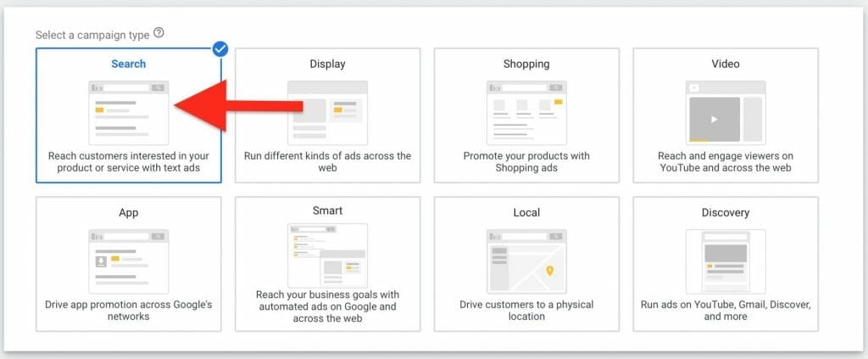Select the Smart campaign illustration
868x359 pixels.
[328, 255]
